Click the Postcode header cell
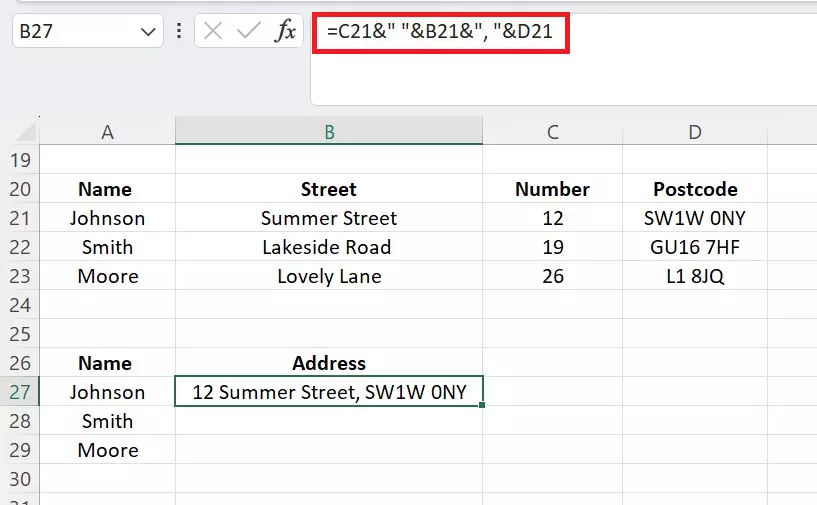The image size is (817, 505). point(695,189)
